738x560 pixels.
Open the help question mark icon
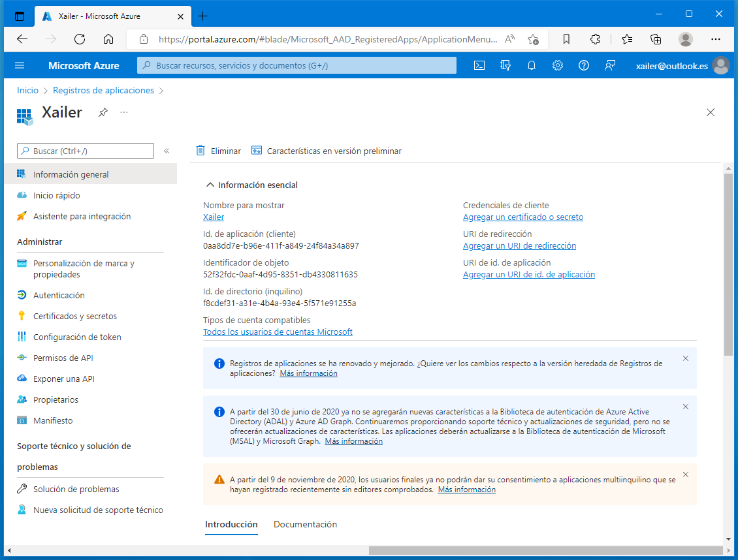(584, 65)
